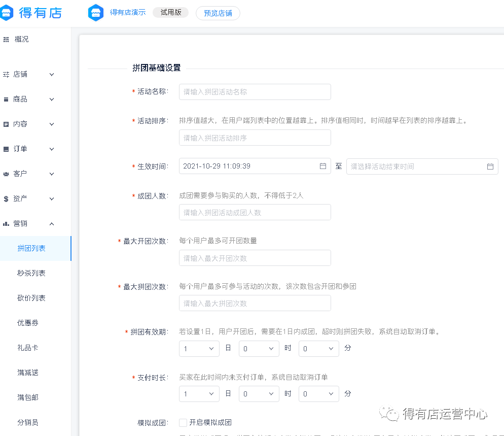Click the 买家在此时间内未支付订单 hint text
The image size is (504, 436).
point(254,377)
